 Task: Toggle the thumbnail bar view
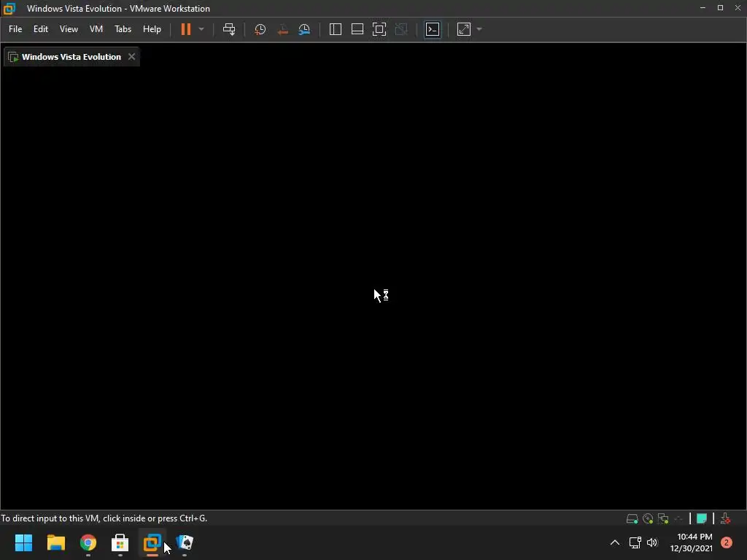[357, 29]
